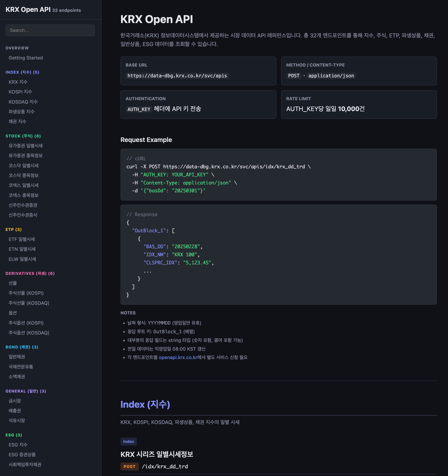Click the POST code label under Method

click(294, 76)
